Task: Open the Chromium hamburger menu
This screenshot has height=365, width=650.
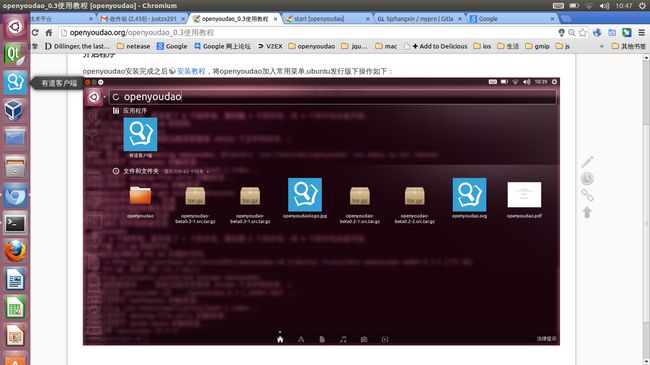Action: (x=641, y=32)
